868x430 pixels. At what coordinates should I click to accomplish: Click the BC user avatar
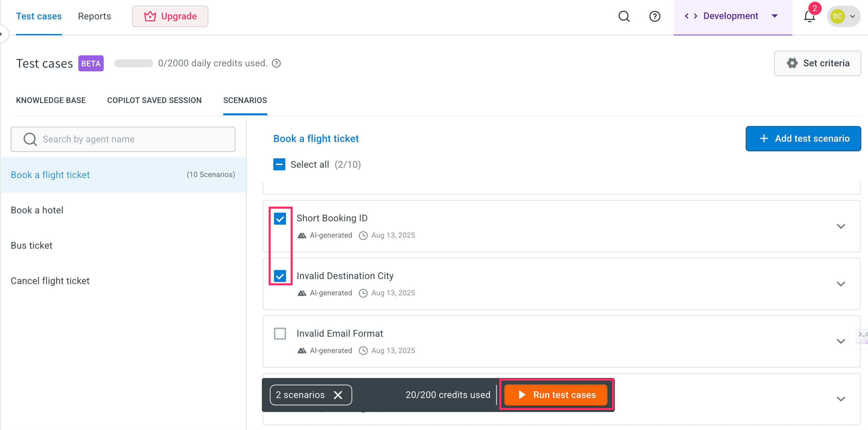tap(837, 16)
